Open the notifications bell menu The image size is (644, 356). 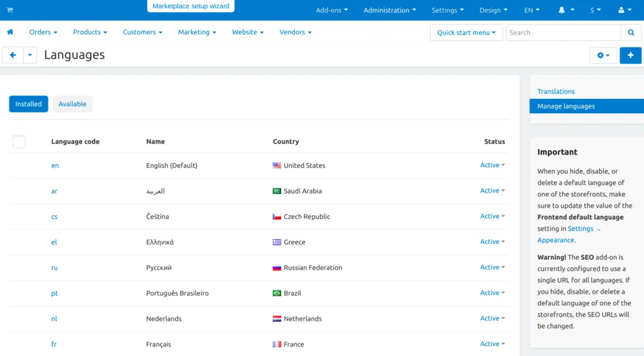click(x=566, y=10)
